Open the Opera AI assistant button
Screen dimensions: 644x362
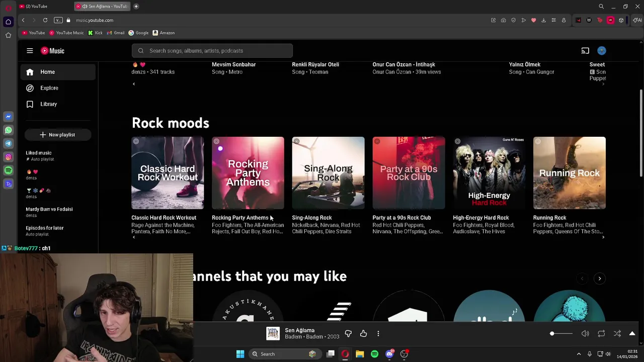tap(637, 20)
